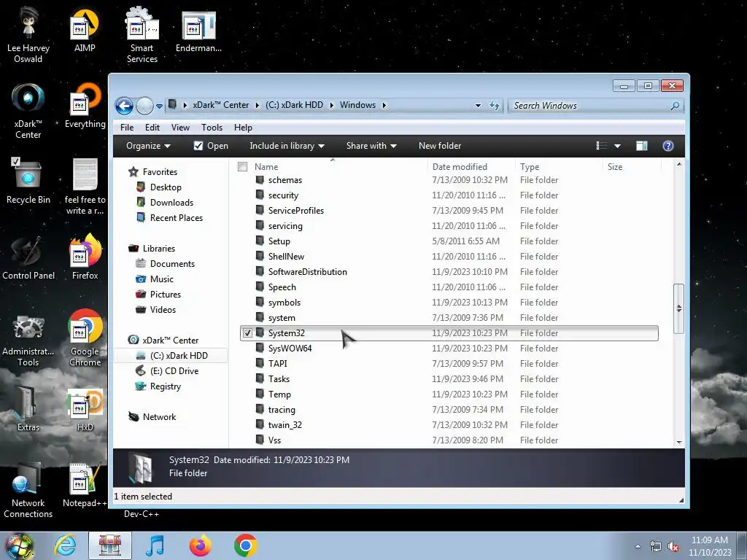Open the Firefox desktop shortcut
This screenshot has width=747, height=560.
tap(85, 257)
